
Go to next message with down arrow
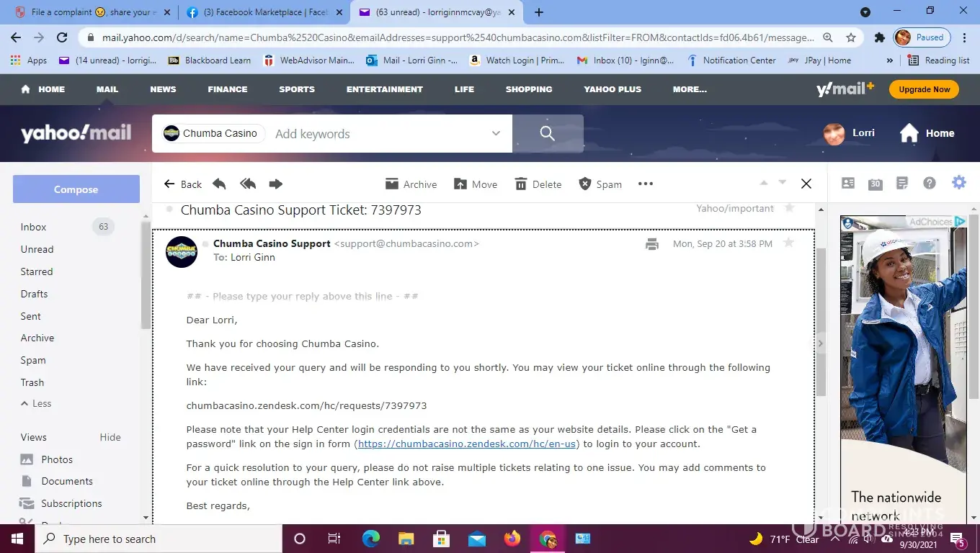coord(782,183)
